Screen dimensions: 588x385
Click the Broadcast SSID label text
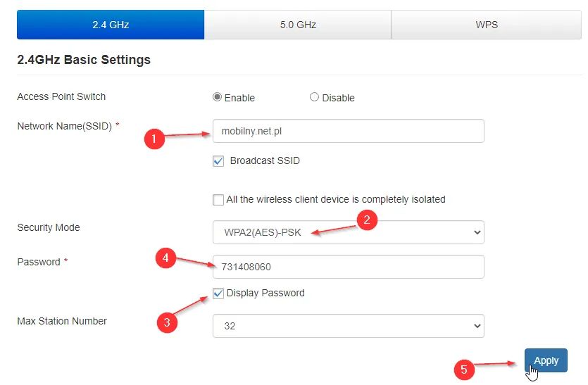click(265, 160)
